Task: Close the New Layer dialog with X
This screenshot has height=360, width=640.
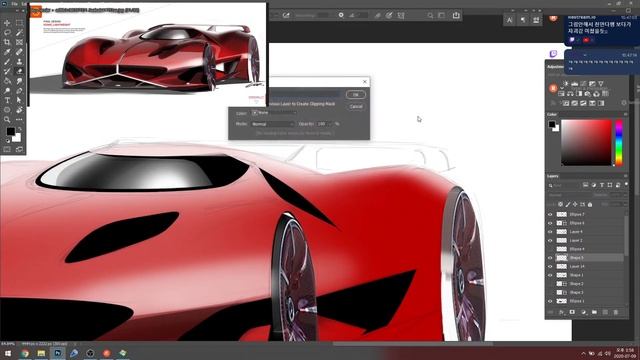Action: point(365,82)
